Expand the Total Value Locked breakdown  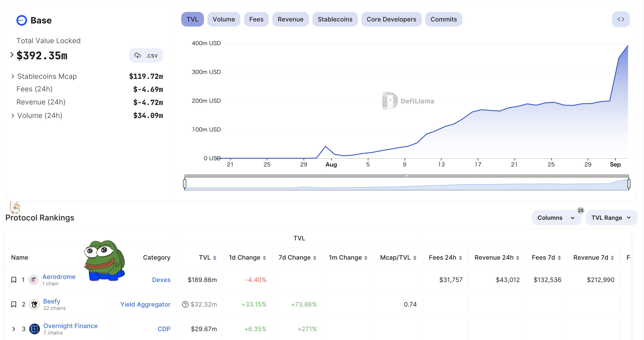[x=12, y=55]
